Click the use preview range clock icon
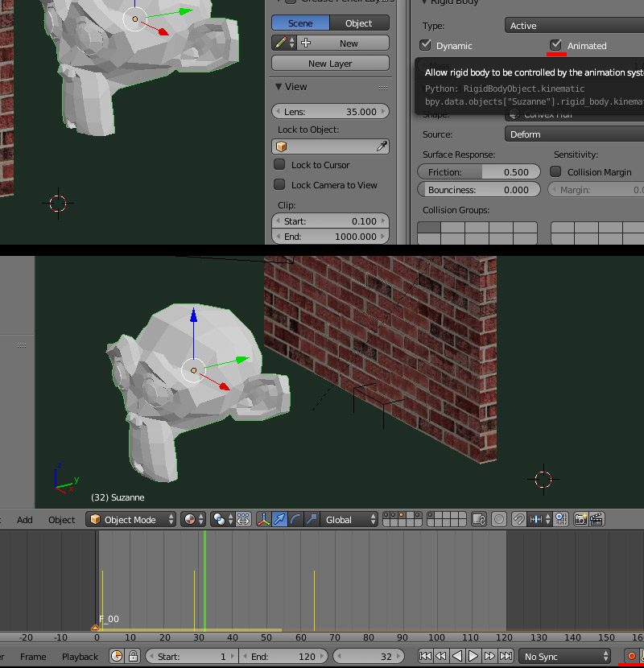644x668 pixels. pyautogui.click(x=117, y=656)
